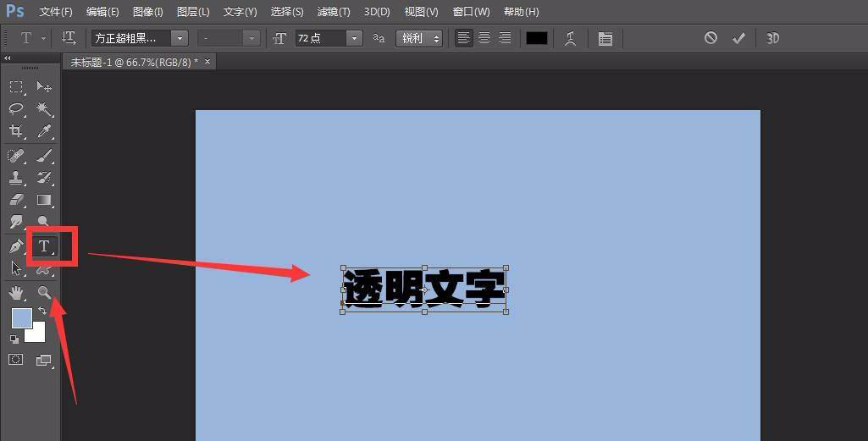Close the 未标题-1 document tab

[x=207, y=62]
